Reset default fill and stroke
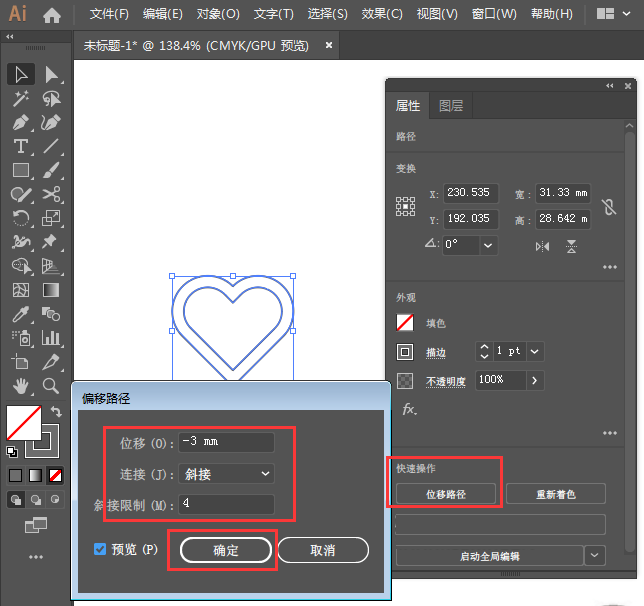644x606 pixels. pyautogui.click(x=12, y=452)
